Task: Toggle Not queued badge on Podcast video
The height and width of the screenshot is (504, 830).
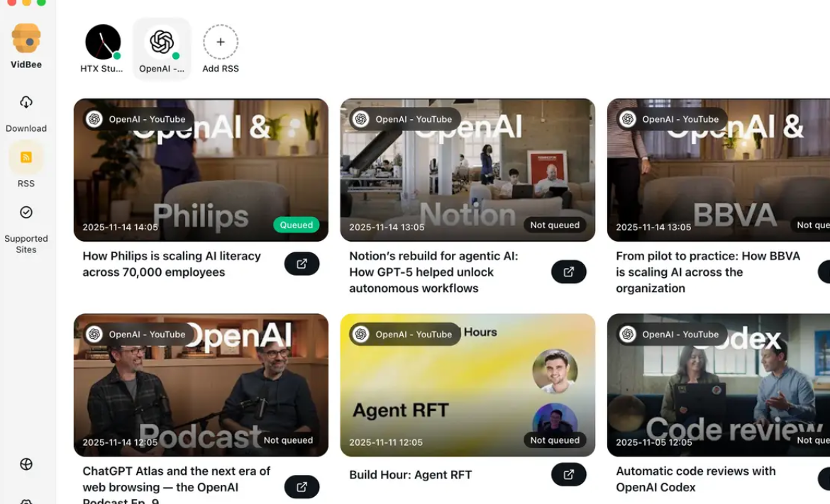Action: [x=288, y=440]
